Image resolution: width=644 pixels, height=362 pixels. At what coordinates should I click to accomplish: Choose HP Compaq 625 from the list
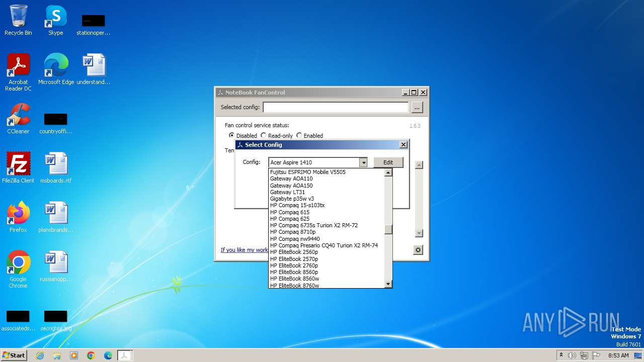(327, 219)
